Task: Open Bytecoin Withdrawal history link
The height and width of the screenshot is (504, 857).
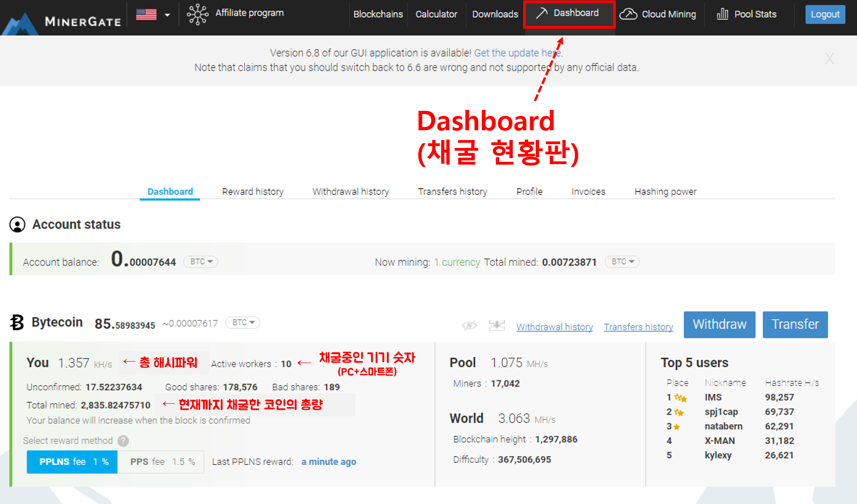Action: pos(555,327)
